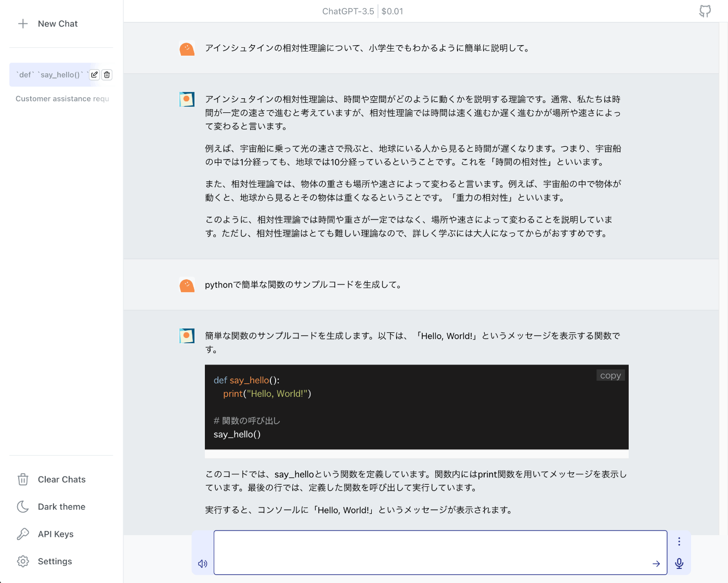Click the assistant avatar by code answer
728x583 pixels.
[187, 336]
